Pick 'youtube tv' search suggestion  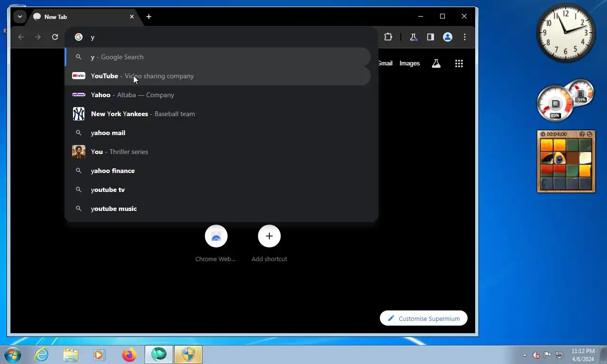(x=218, y=190)
